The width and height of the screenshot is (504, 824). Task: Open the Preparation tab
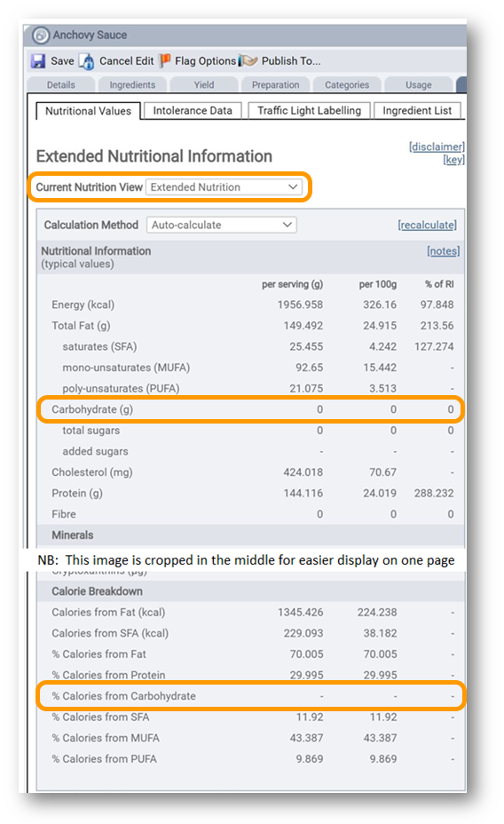(x=276, y=84)
